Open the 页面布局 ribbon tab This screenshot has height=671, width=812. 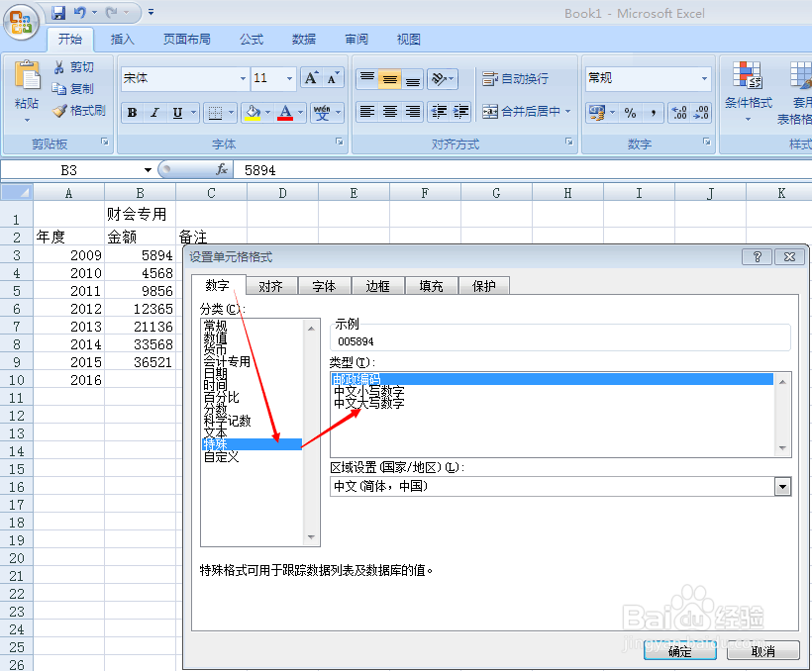[x=187, y=40]
